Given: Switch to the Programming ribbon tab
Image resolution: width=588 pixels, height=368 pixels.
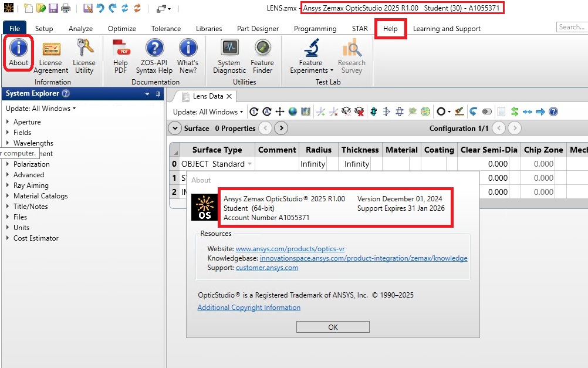Looking at the screenshot, I should tap(315, 29).
